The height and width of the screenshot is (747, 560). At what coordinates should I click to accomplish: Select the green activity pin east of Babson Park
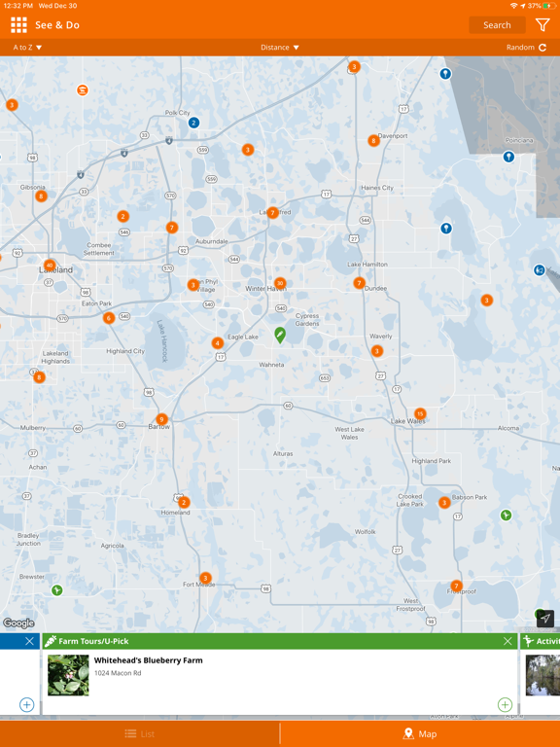coord(506,515)
